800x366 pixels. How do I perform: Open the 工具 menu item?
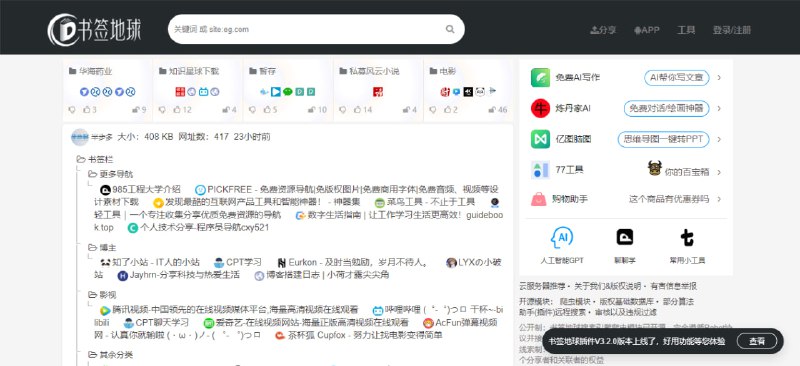pos(686,30)
